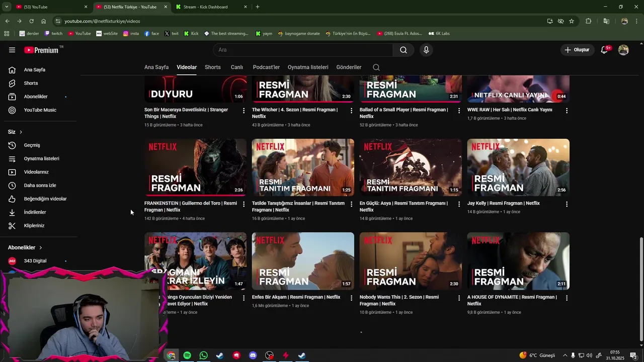The width and height of the screenshot is (644, 362).
Task: Open Beğendiğim videolar list
Action: point(40,199)
